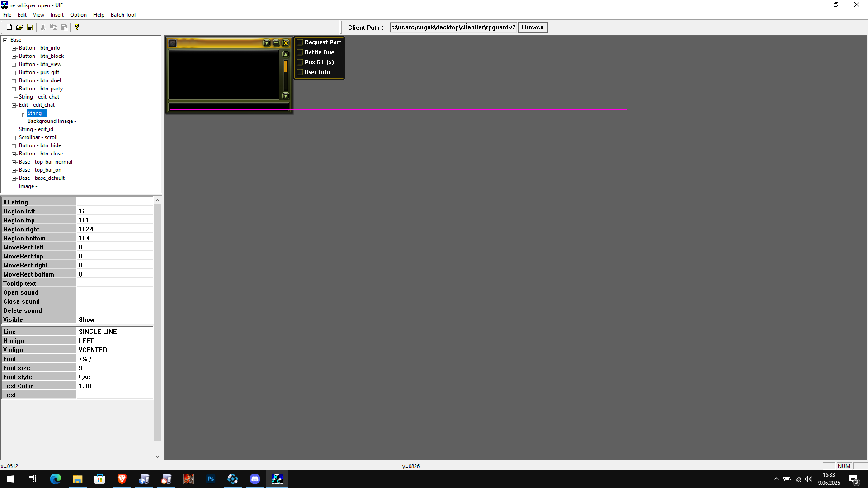The image size is (868, 488).
Task: Open Photoshop from the taskbar
Action: (x=211, y=479)
